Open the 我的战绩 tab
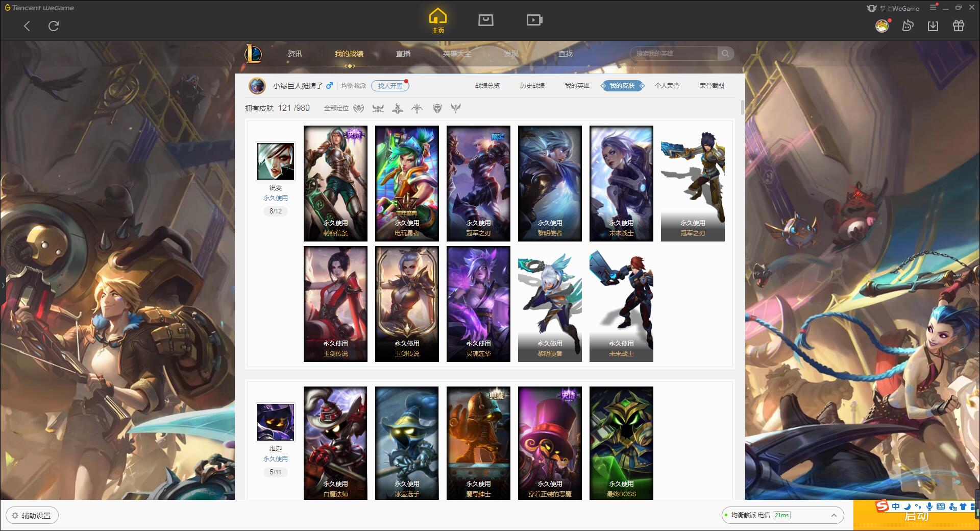The height and width of the screenshot is (531, 980). point(349,54)
